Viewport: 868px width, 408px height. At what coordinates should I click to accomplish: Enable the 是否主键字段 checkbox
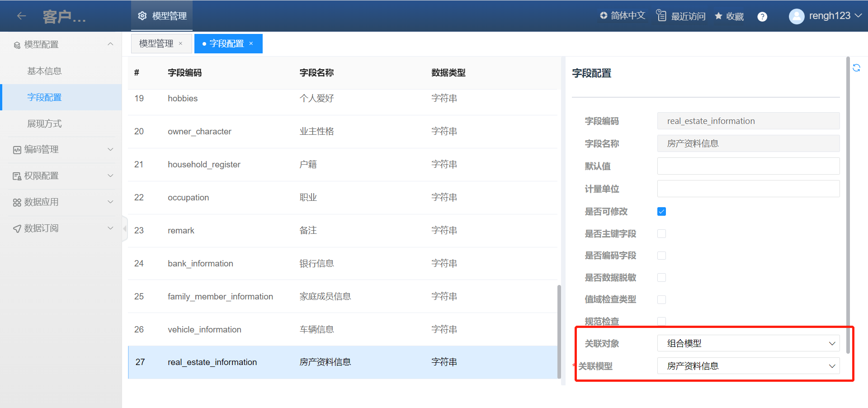pyautogui.click(x=661, y=234)
